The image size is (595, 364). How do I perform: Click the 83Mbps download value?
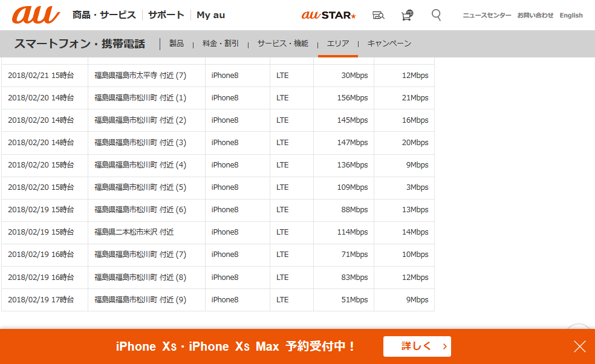click(x=354, y=277)
